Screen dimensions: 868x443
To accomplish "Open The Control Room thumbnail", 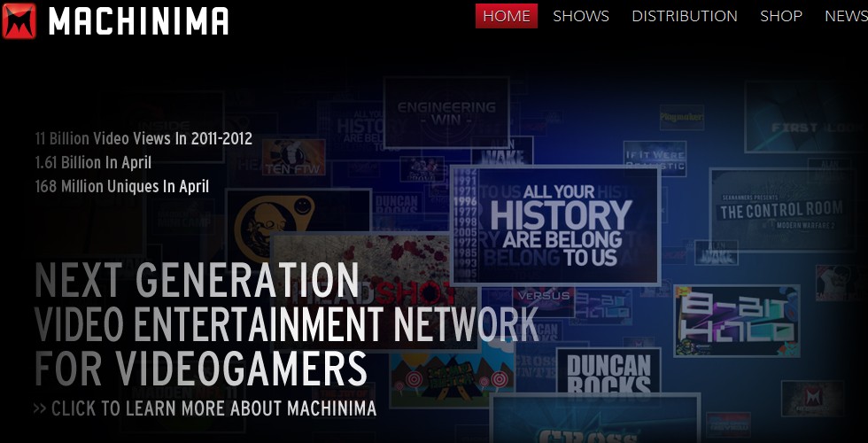I will pos(781,211).
